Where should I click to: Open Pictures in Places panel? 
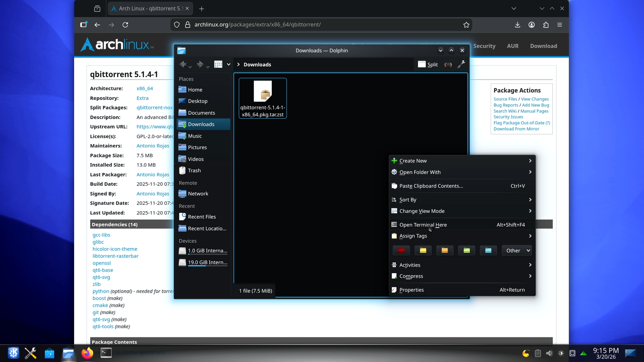pyautogui.click(x=204, y=148)
